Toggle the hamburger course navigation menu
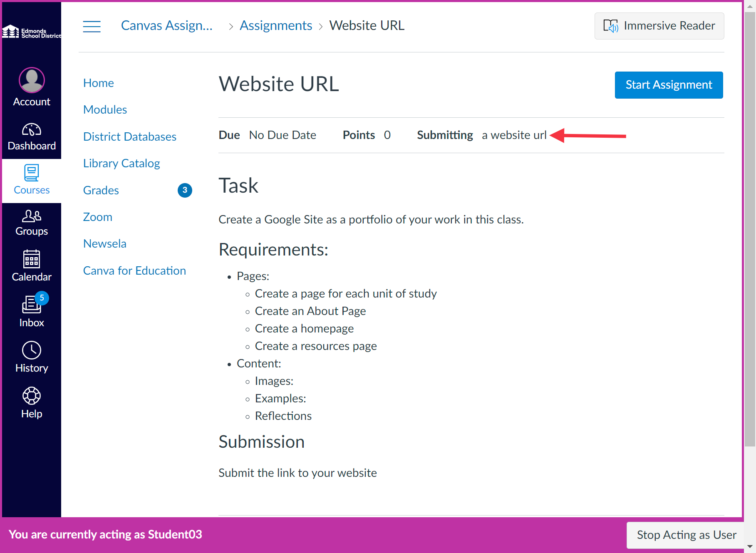This screenshot has width=756, height=553. 92,26
